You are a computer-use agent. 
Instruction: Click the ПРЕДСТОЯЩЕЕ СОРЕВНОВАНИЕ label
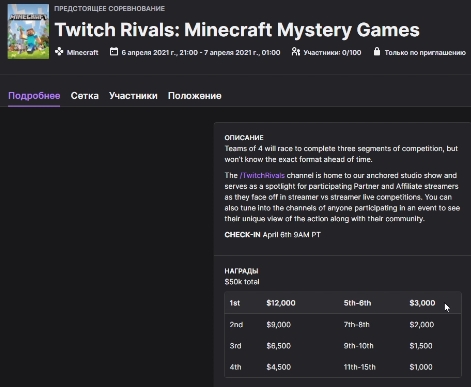tap(110, 9)
